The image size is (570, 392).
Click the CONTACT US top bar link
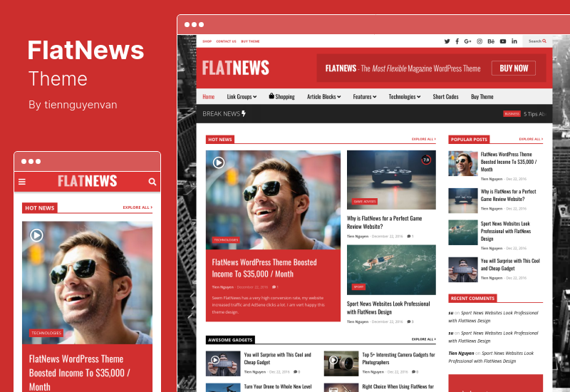point(226,41)
